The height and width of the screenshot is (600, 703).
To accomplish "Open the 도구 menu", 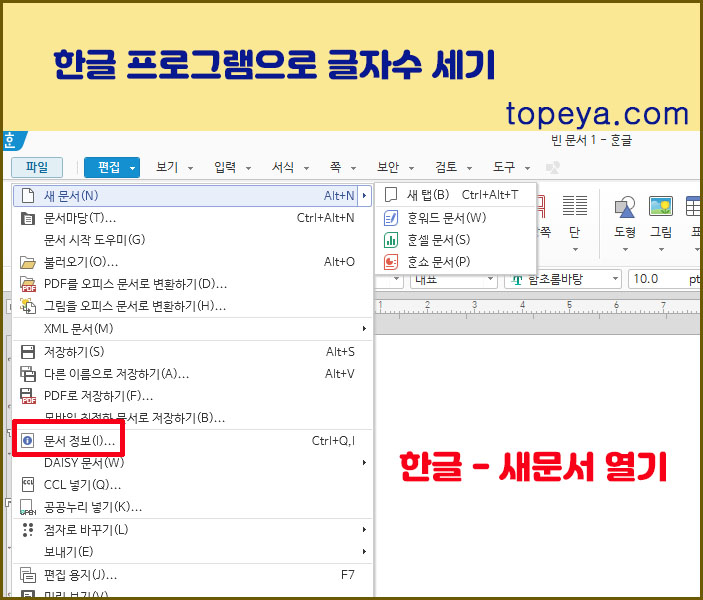I will 504,168.
